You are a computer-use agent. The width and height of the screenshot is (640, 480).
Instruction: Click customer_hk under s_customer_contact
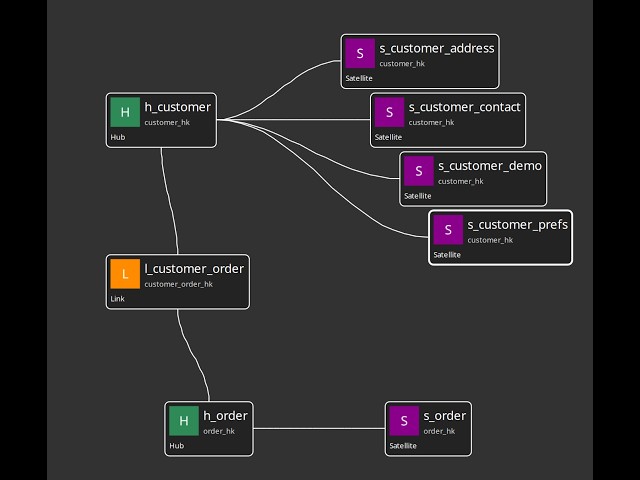click(431, 122)
